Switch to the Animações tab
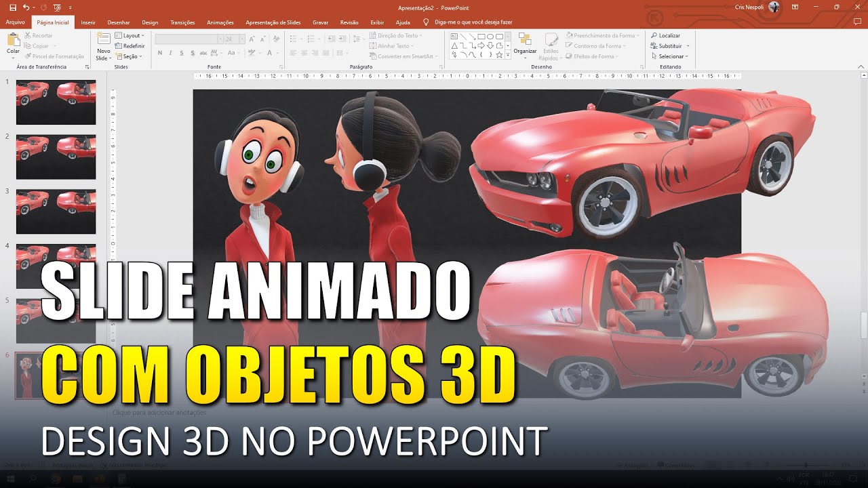This screenshot has width=868, height=488. pyautogui.click(x=220, y=22)
